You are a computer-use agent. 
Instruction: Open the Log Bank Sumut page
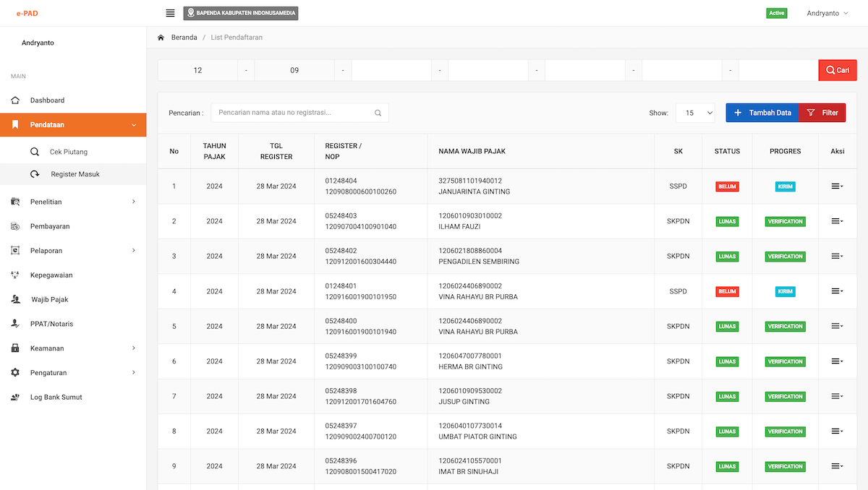coord(56,397)
